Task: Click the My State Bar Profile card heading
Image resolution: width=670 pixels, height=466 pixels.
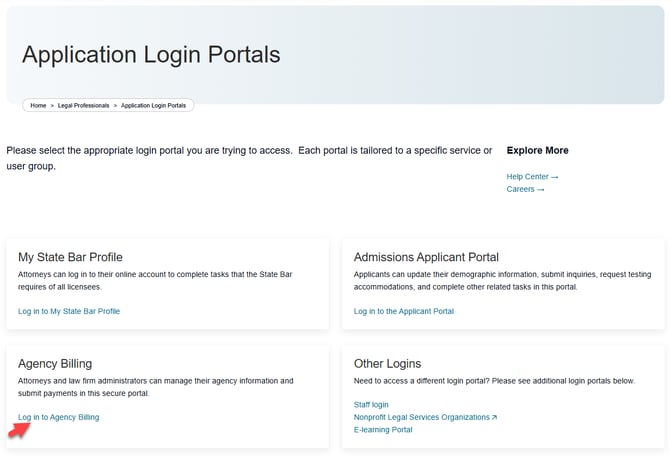Action: [x=70, y=257]
